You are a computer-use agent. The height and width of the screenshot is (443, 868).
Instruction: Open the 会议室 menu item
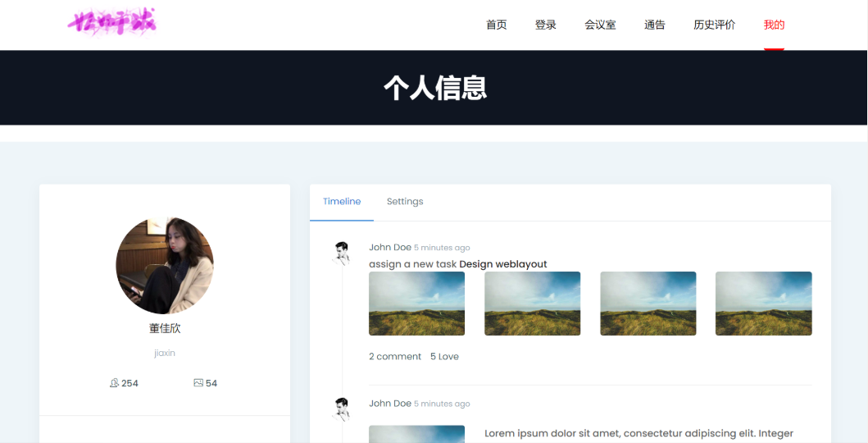click(600, 25)
